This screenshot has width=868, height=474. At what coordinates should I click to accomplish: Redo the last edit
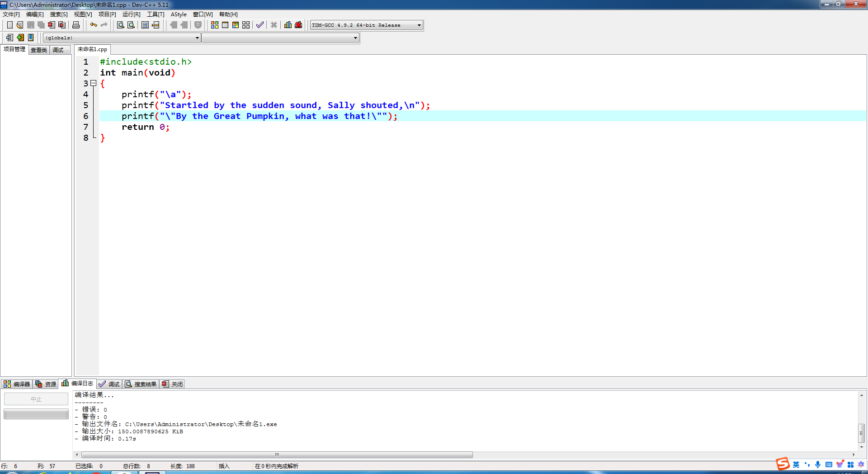[104, 25]
